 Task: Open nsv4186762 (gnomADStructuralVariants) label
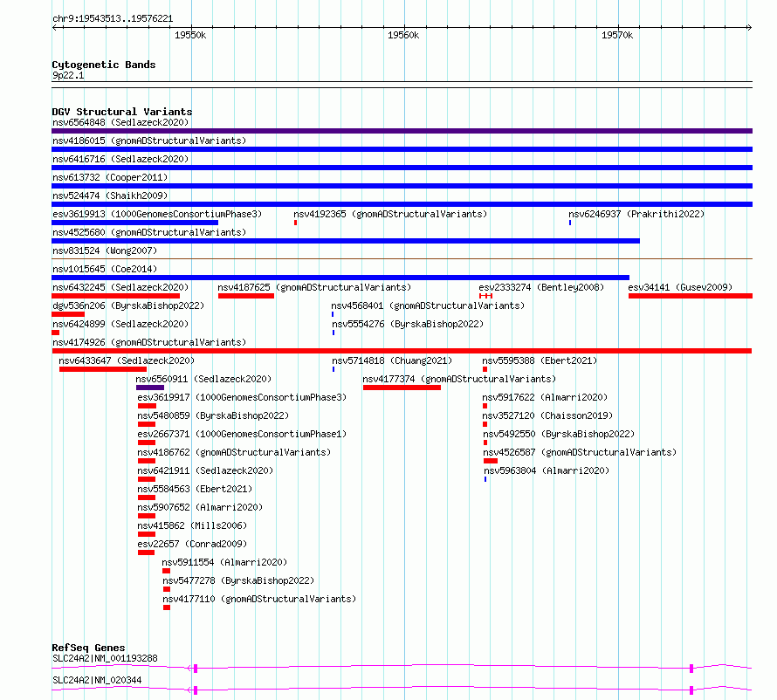(234, 452)
